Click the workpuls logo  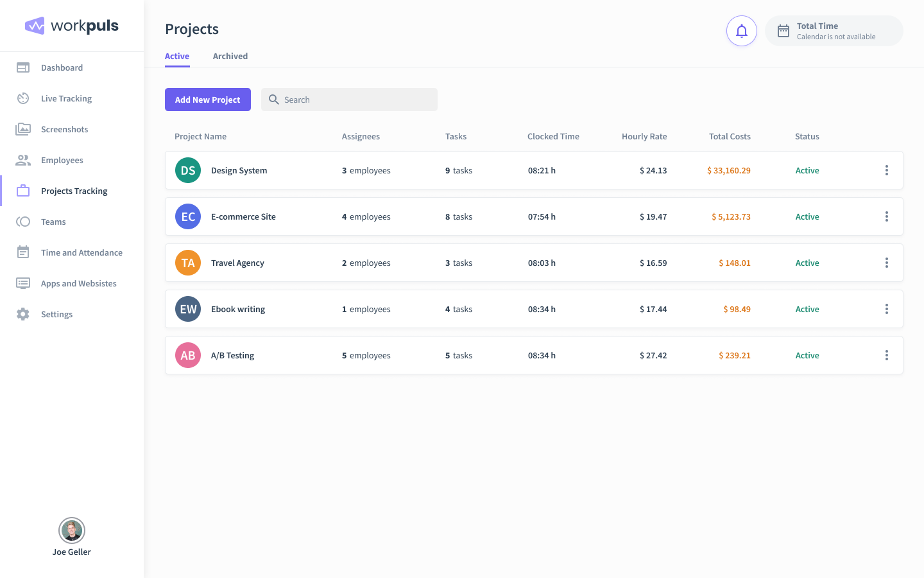pos(73,26)
